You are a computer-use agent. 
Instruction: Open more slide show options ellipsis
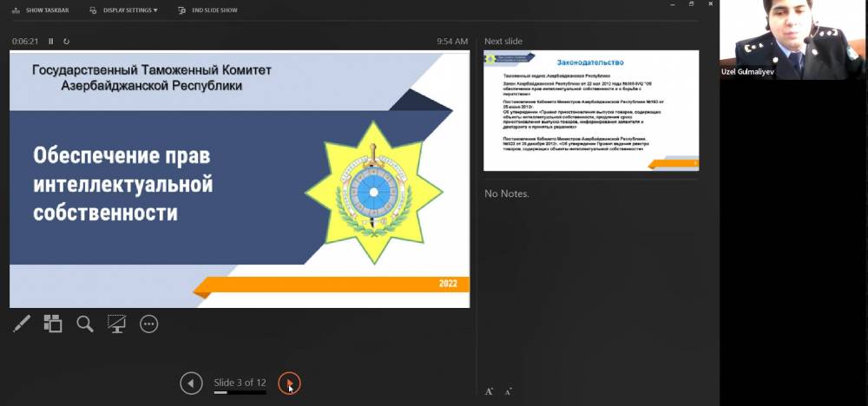coord(149,324)
